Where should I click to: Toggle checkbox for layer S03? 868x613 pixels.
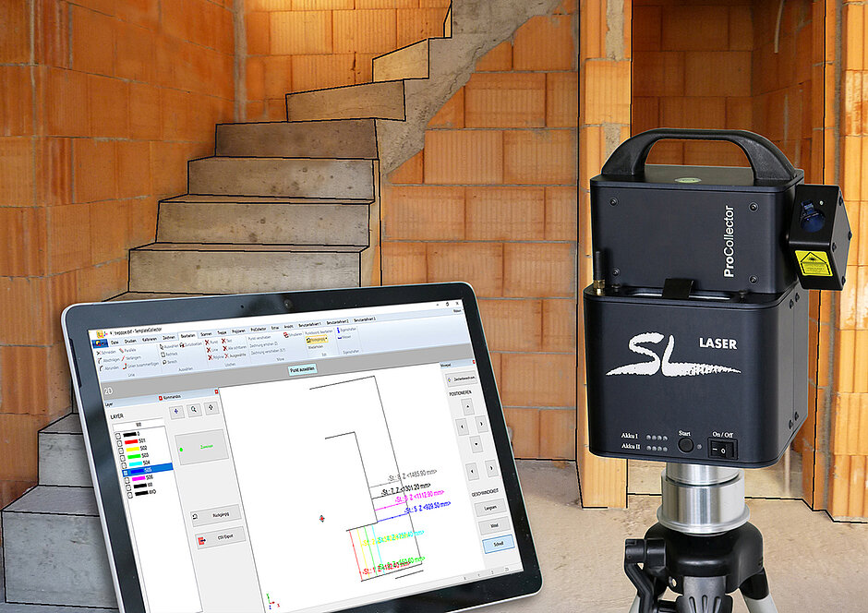tap(122, 455)
